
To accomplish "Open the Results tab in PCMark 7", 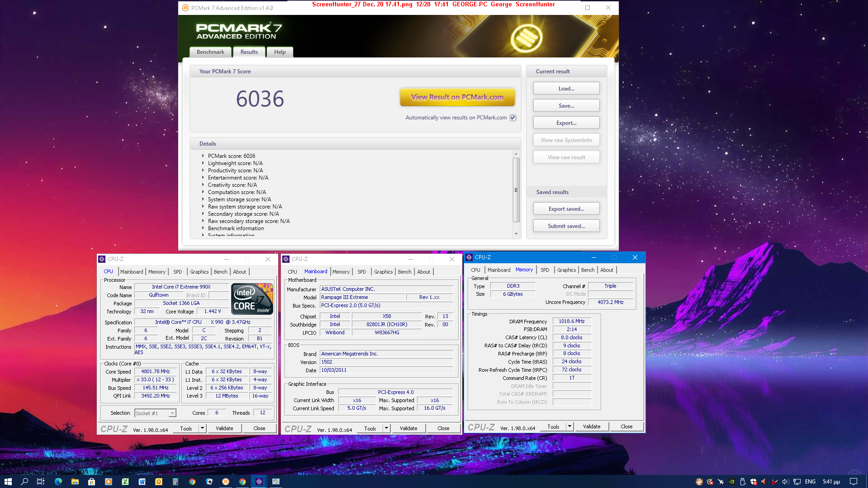I will tap(249, 52).
